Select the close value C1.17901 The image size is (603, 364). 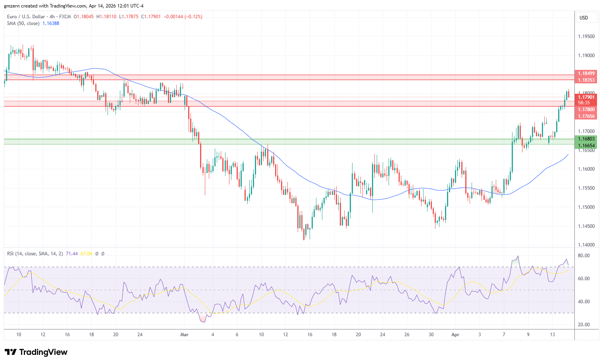pyautogui.click(x=151, y=17)
